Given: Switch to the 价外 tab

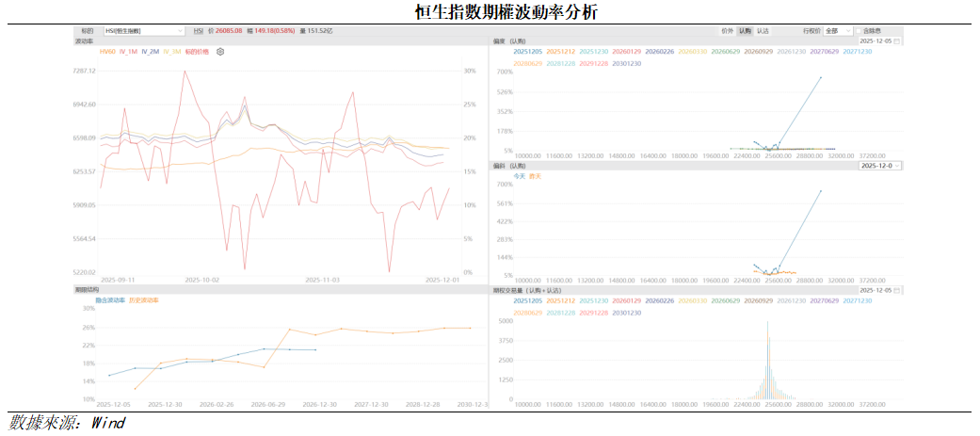Looking at the screenshot, I should [x=727, y=31].
